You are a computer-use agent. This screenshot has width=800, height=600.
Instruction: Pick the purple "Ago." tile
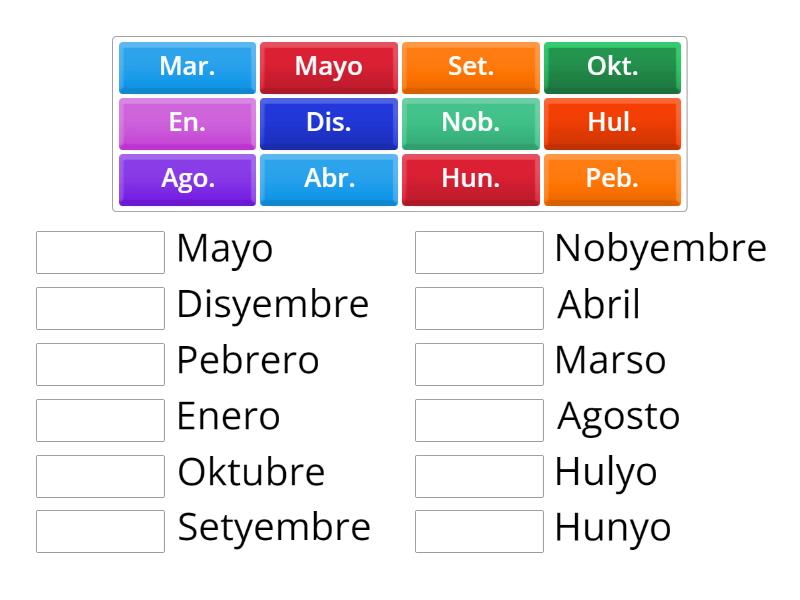[x=187, y=179]
